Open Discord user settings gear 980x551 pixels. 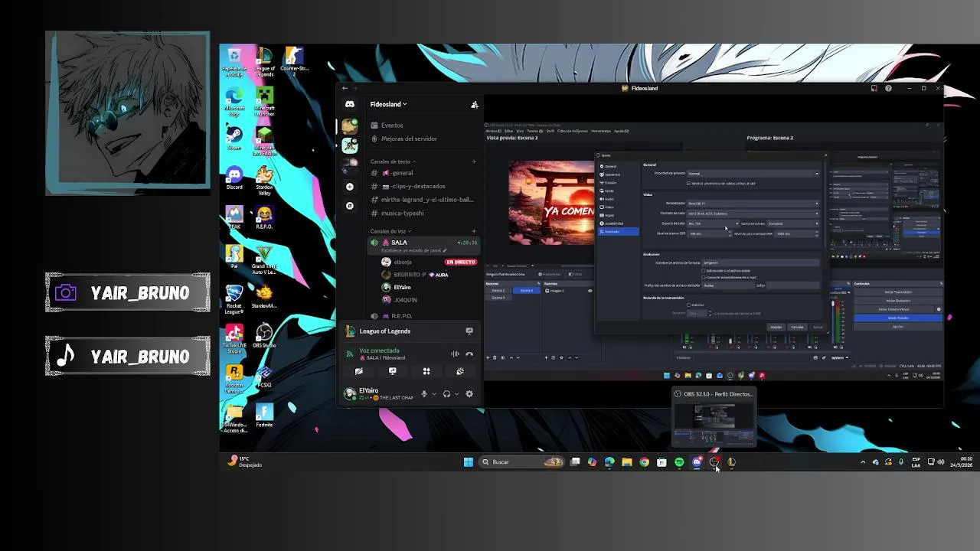(x=469, y=394)
